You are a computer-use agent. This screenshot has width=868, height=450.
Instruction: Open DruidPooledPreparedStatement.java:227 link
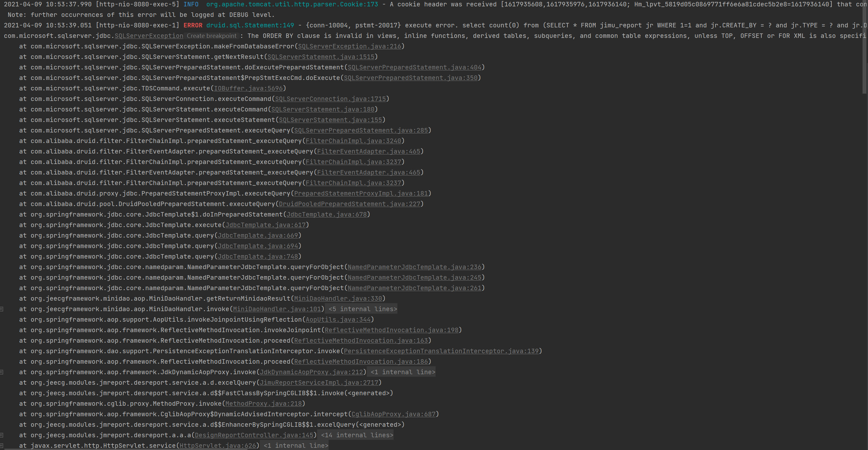(349, 204)
